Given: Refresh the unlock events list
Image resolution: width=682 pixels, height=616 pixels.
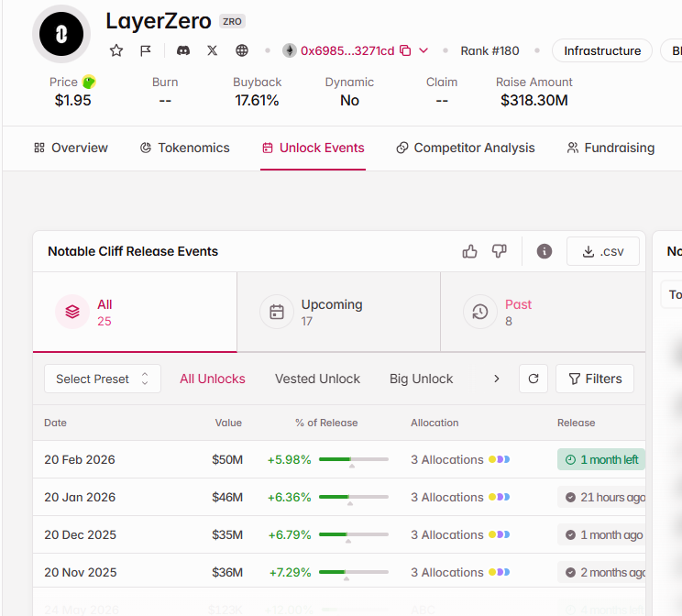Looking at the screenshot, I should [x=533, y=379].
